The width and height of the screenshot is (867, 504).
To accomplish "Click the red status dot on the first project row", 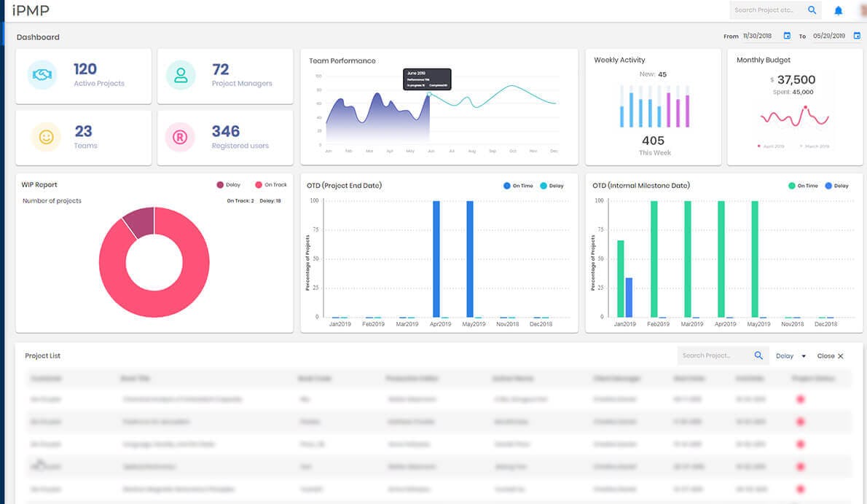I will 801,399.
